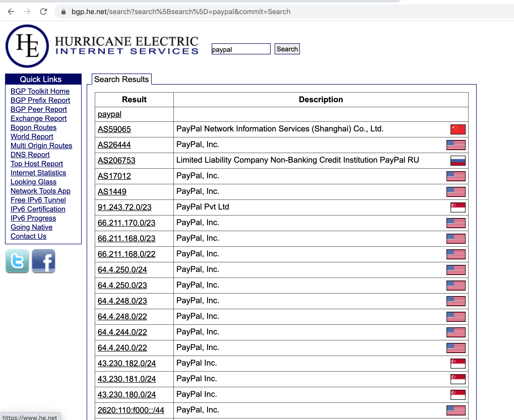Click the US flag for AS26444
Image resolution: width=514 pixels, height=420 pixels.
[x=456, y=145]
